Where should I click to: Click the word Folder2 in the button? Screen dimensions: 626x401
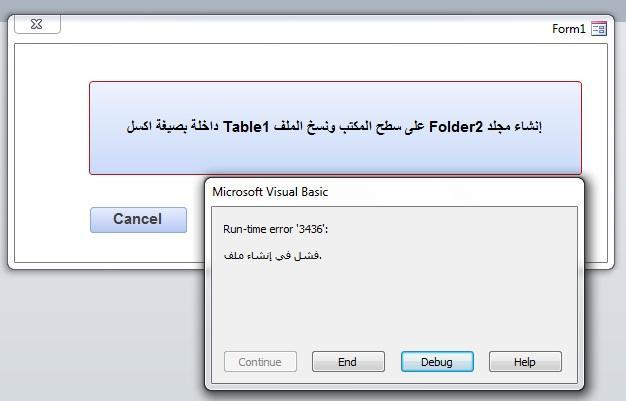click(x=456, y=127)
